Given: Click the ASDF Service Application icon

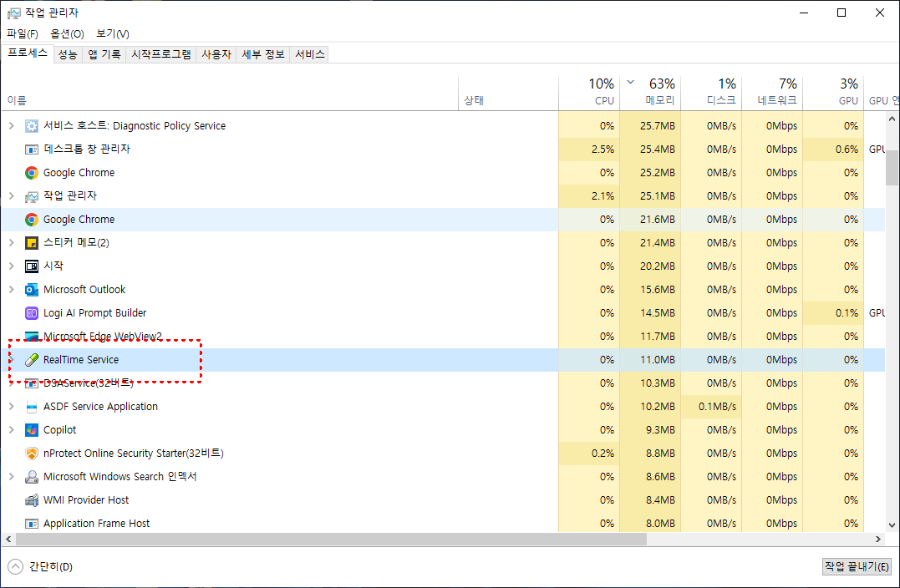Looking at the screenshot, I should click(x=32, y=407).
